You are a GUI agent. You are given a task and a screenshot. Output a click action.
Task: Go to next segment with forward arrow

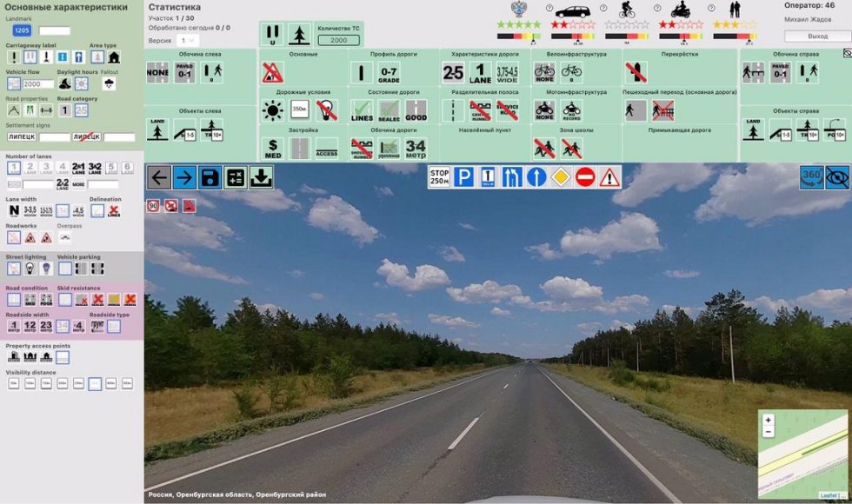tap(184, 177)
